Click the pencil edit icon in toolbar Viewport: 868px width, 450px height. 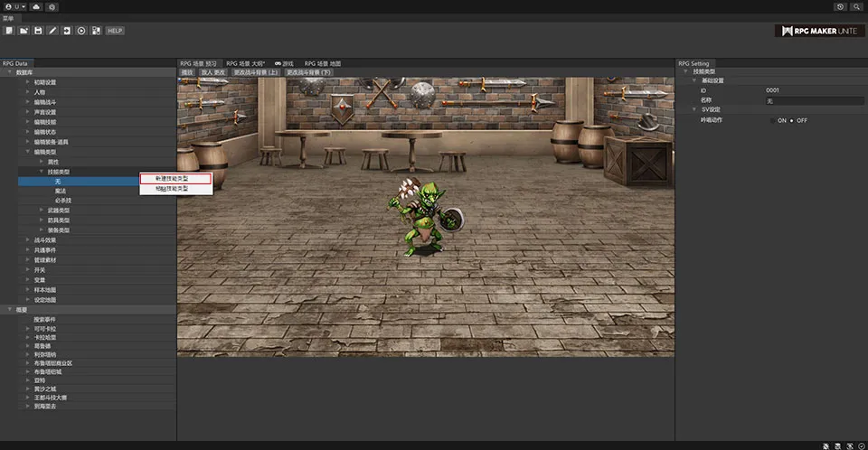[x=52, y=31]
